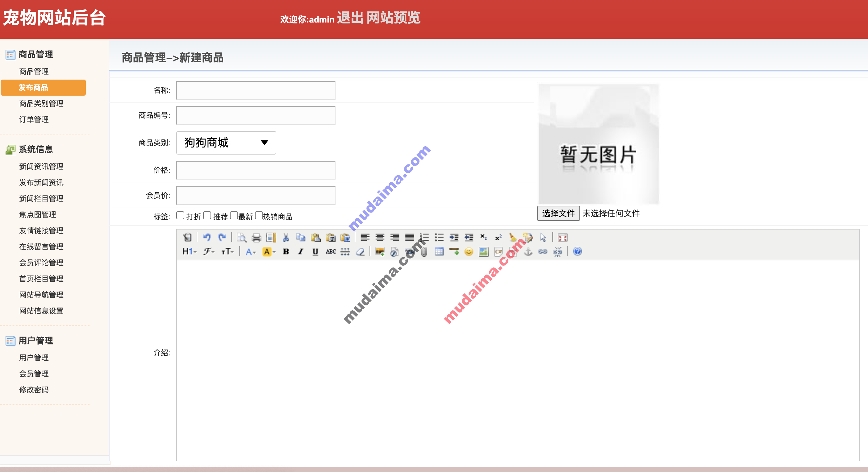Insert a bulleted list
Viewport: 868px width, 472px height.
tap(439, 237)
